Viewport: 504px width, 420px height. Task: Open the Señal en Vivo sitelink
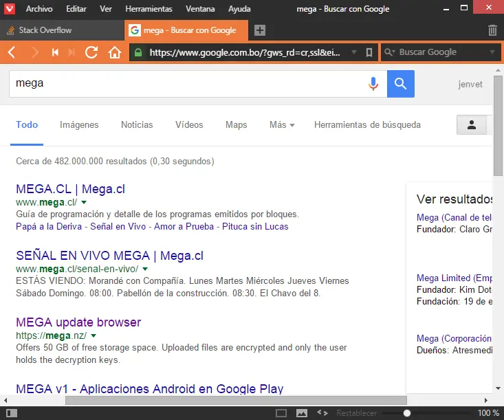(118, 227)
